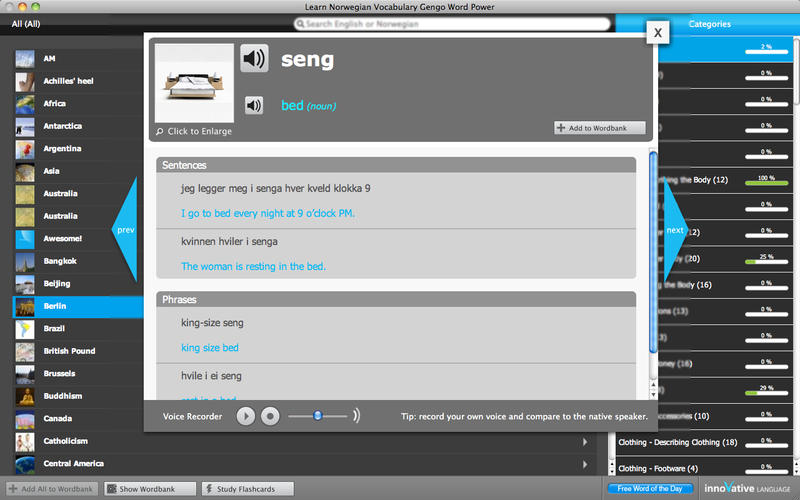
Task: Click the Phrases section header
Action: [x=396, y=299]
